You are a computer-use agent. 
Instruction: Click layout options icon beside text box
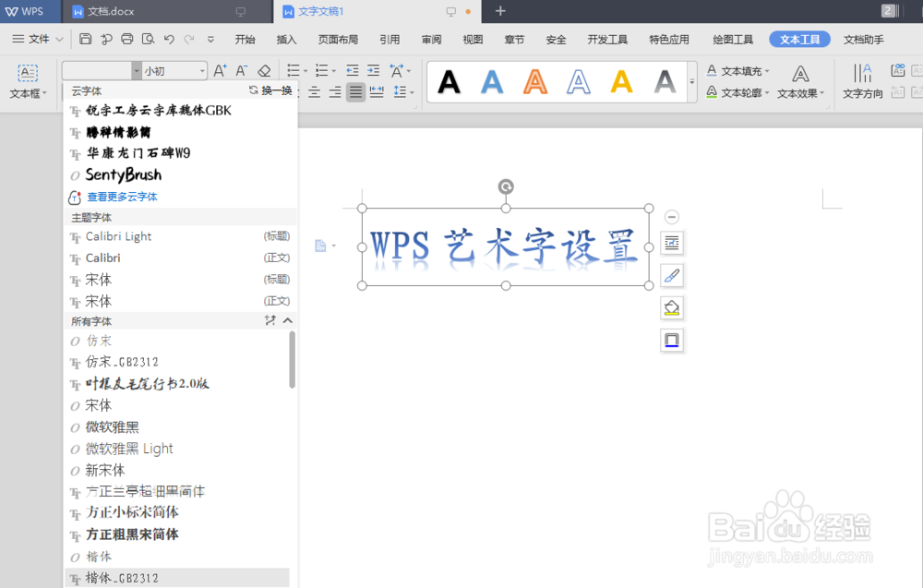672,243
